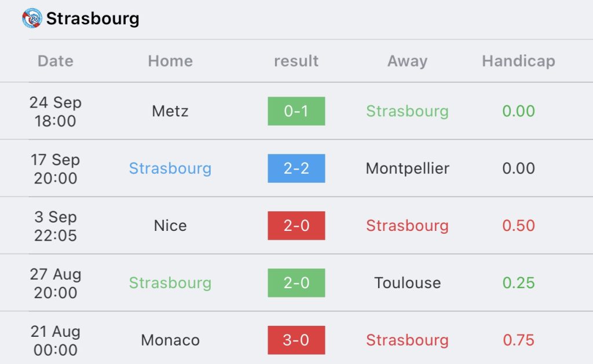This screenshot has height=364, width=593.
Task: Open the Strasbourg team title
Action: coord(93,19)
